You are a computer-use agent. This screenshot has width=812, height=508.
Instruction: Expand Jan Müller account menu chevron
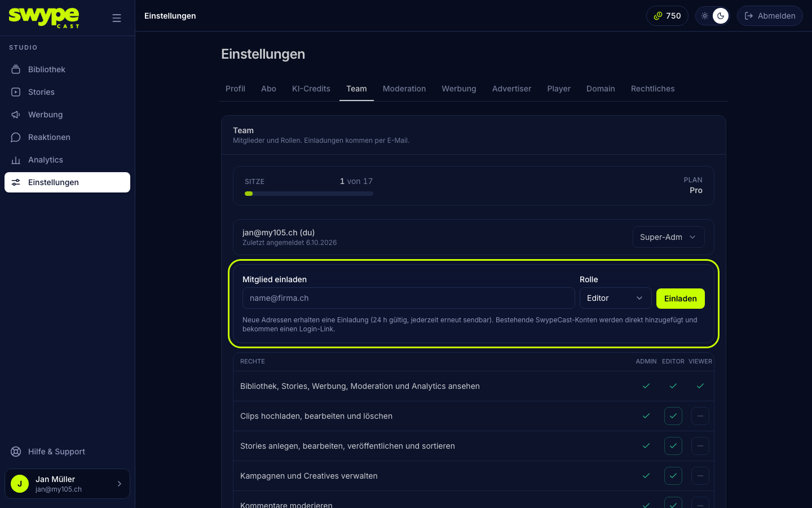(x=119, y=484)
